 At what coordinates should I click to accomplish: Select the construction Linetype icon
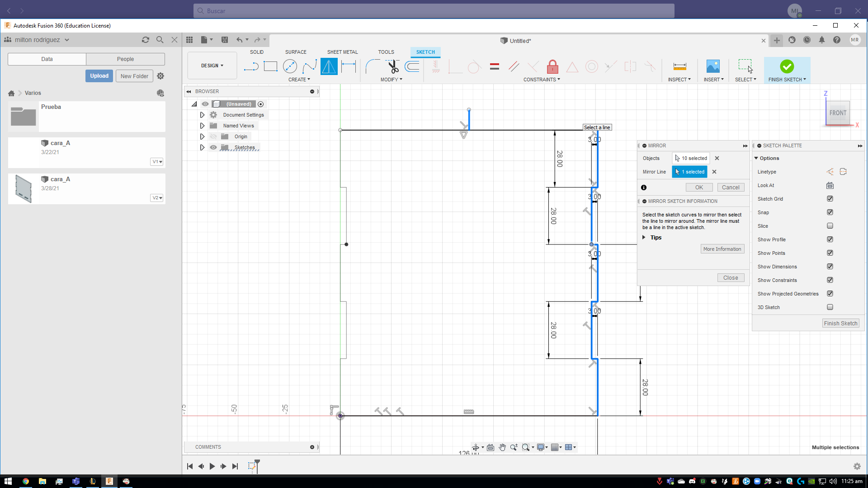pyautogui.click(x=830, y=172)
